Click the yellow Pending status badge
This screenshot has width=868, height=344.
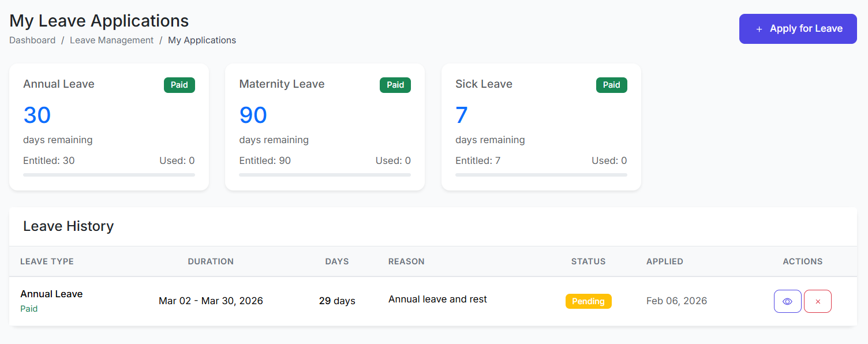click(x=588, y=301)
